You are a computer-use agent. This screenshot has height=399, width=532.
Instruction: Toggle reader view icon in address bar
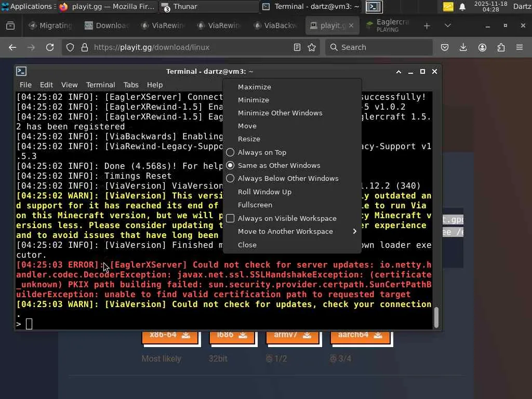297,47
